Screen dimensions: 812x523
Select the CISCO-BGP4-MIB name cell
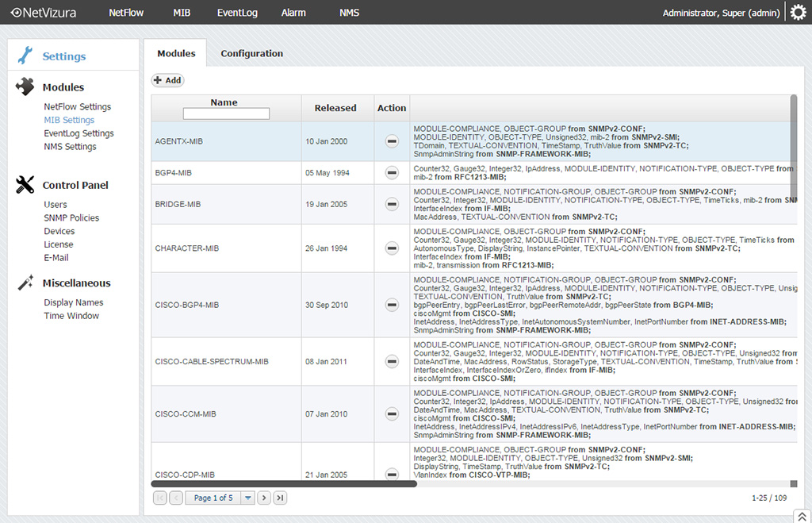click(226, 305)
